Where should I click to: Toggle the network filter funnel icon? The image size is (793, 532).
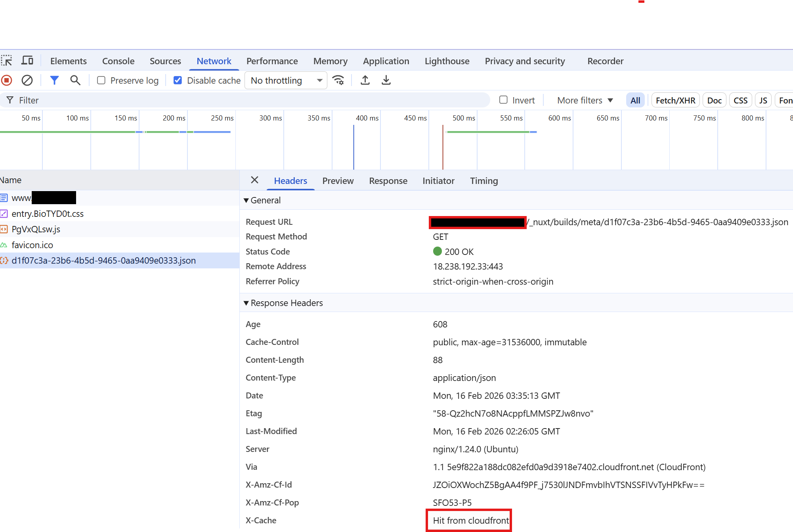(54, 80)
